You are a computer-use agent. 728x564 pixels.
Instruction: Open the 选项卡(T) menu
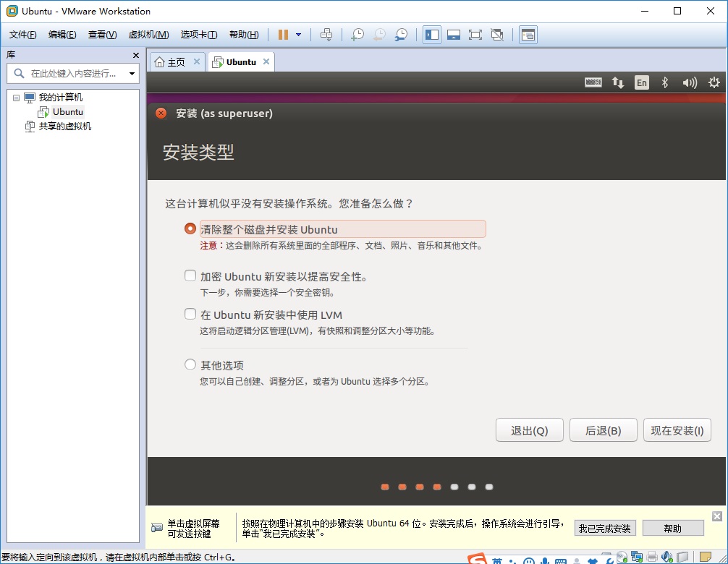[x=199, y=35]
